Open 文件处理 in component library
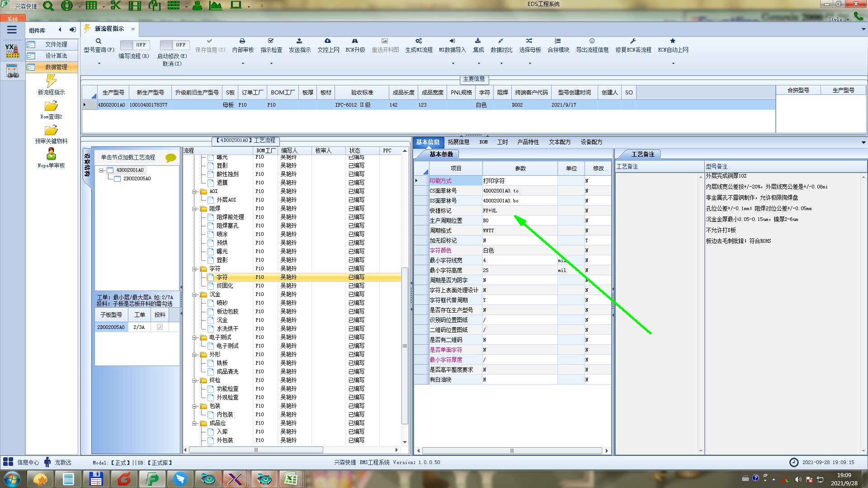Image resolution: width=868 pixels, height=488 pixels. 52,44
